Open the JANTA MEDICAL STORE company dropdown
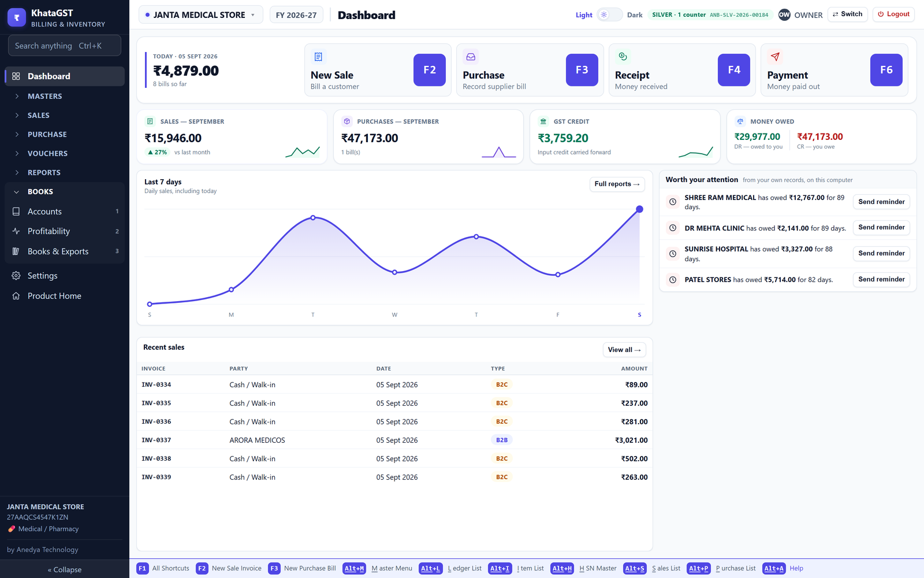This screenshot has width=924, height=578. [200, 15]
